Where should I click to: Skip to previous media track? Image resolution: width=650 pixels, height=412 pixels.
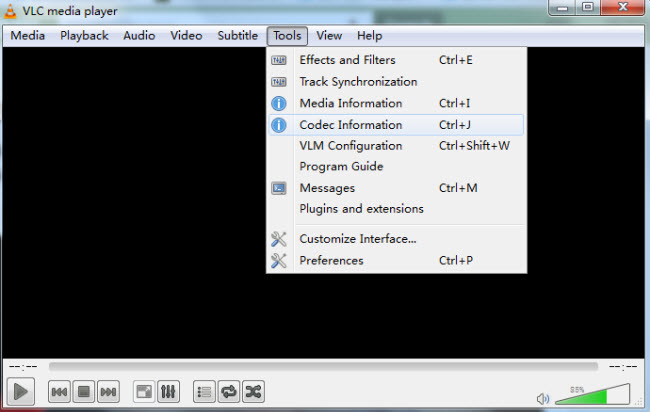tap(59, 392)
